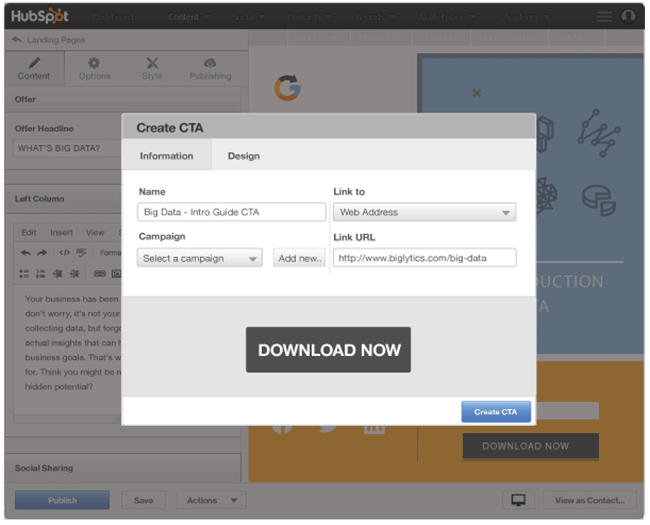
Task: Open the editor Edit menu
Action: pos(29,232)
